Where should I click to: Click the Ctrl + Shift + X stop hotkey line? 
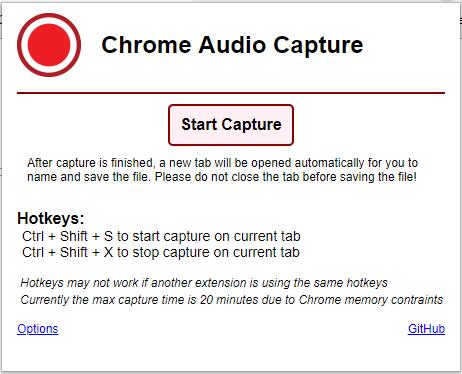coord(161,252)
